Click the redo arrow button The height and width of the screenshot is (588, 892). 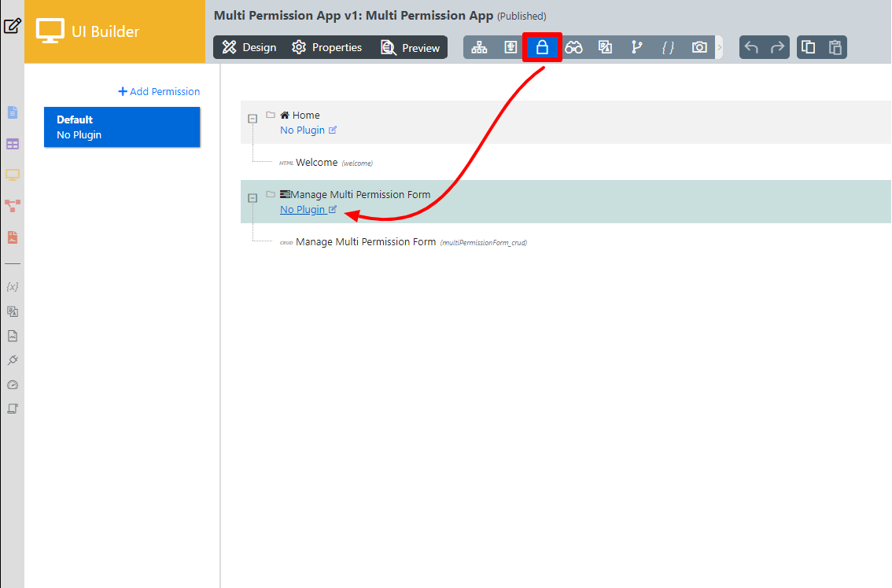click(x=777, y=47)
